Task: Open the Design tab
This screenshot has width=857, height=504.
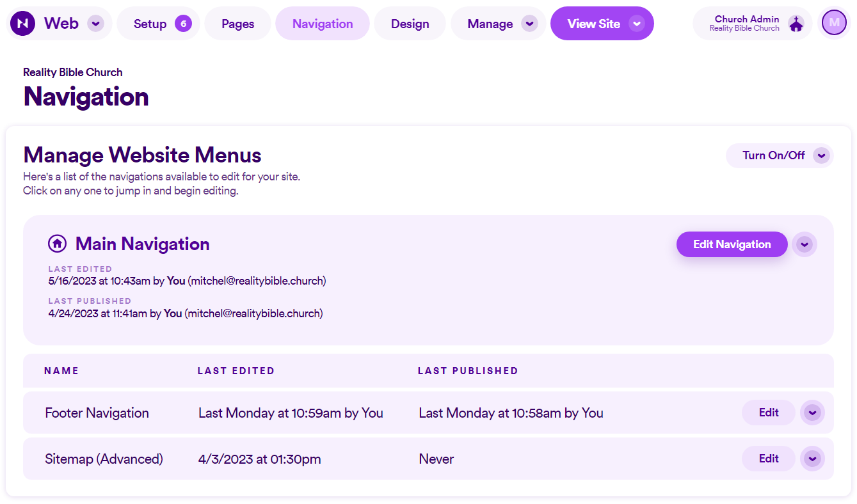Action: [x=410, y=23]
